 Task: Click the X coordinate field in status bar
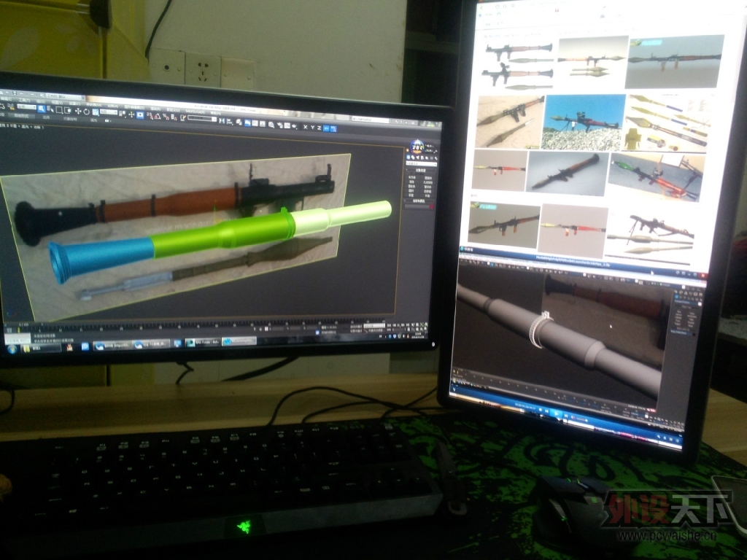coord(278,328)
